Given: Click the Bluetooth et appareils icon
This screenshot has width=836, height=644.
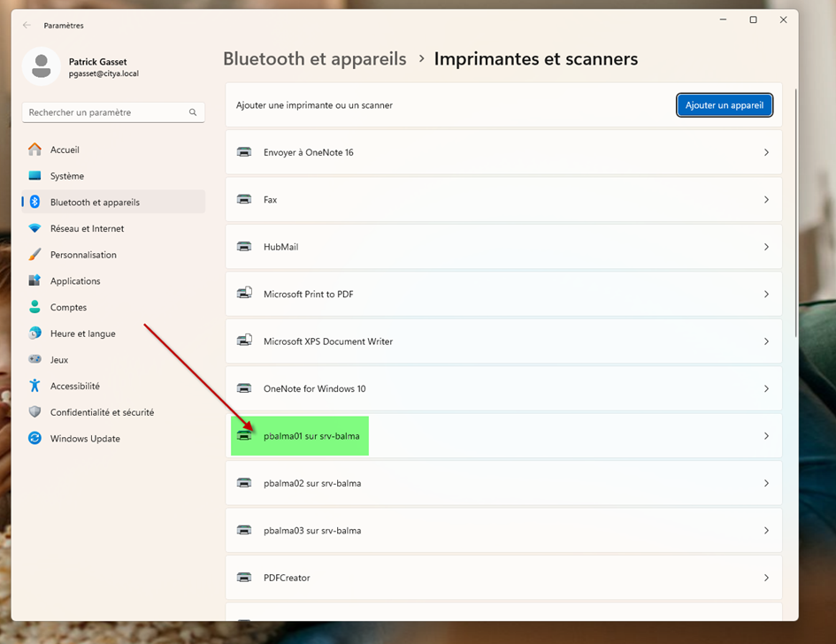Looking at the screenshot, I should (35, 202).
